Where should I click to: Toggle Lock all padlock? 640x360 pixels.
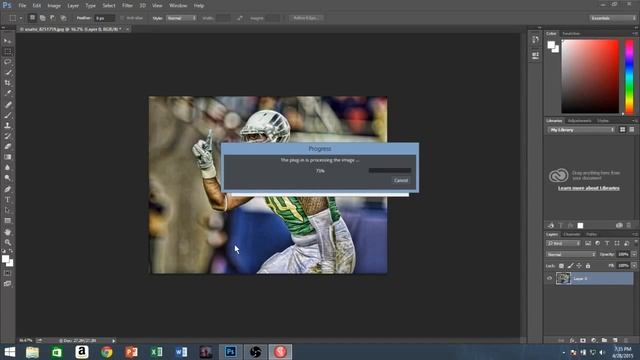pos(588,266)
